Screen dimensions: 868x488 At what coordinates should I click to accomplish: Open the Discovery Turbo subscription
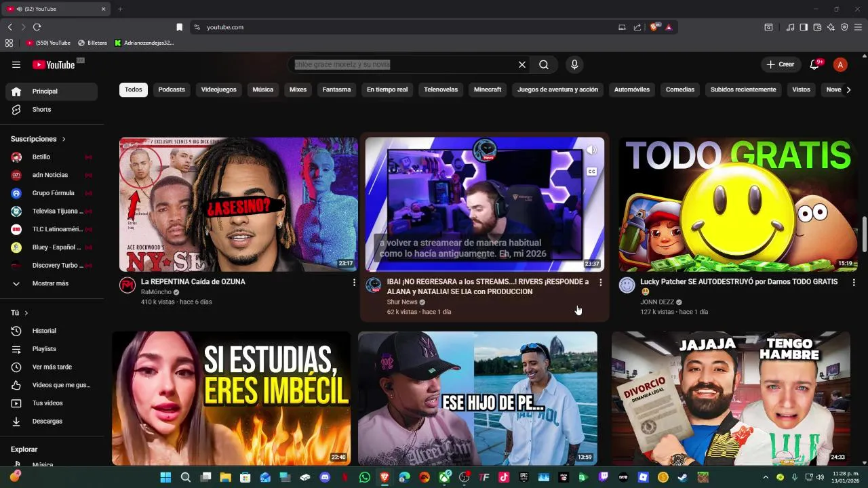(x=52, y=265)
